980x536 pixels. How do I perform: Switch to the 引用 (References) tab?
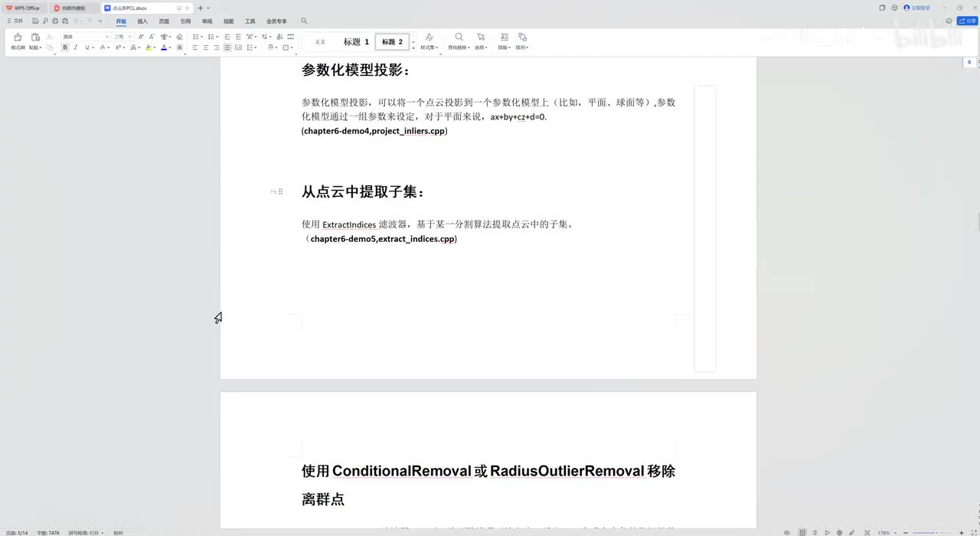pos(185,21)
